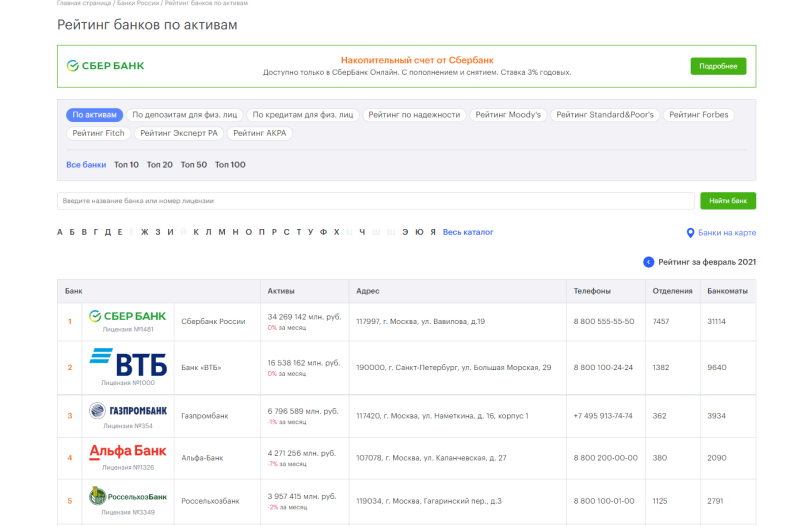Click Sberbank phone 8 800 555-55-50
800x526 pixels.
coord(604,321)
